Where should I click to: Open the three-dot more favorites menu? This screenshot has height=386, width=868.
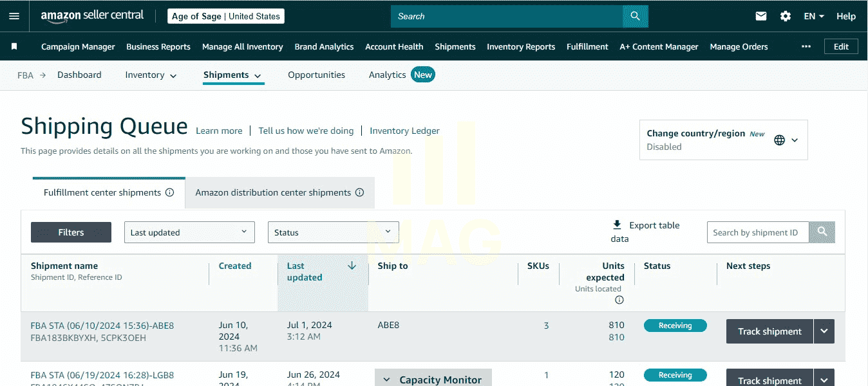[x=806, y=46]
